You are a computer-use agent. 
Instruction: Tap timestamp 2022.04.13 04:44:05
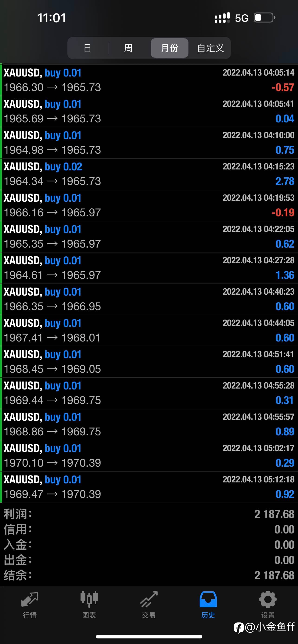point(259,323)
